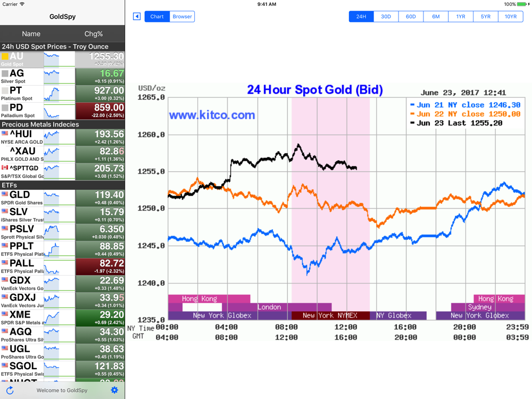
Task: Click the XME sparkline thumbnail
Action: click(x=60, y=318)
